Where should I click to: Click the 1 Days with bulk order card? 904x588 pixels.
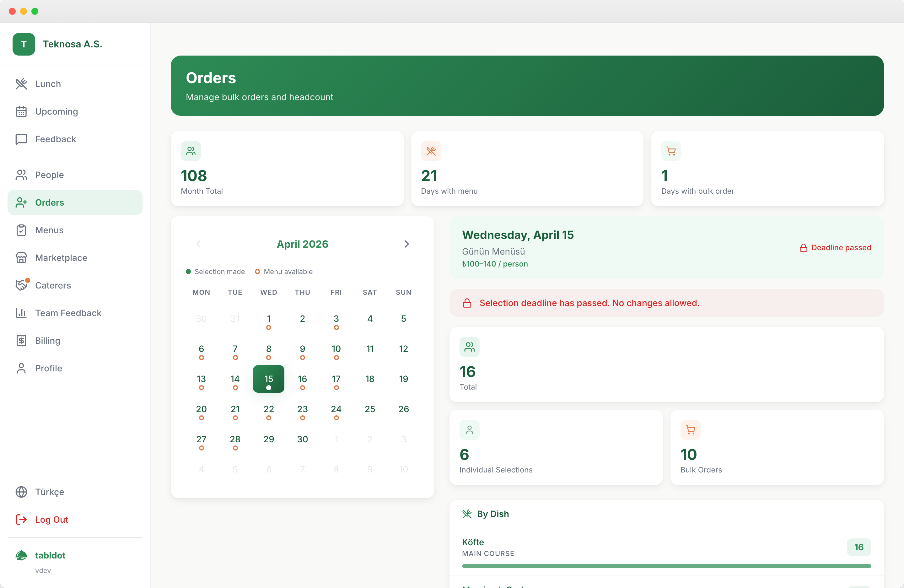pyautogui.click(x=767, y=169)
